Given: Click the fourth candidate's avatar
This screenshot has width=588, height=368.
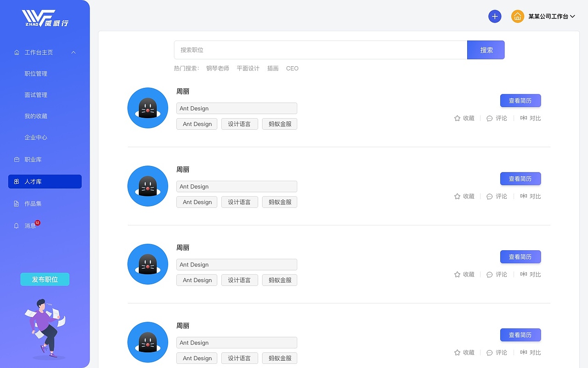Looking at the screenshot, I should 148,342.
